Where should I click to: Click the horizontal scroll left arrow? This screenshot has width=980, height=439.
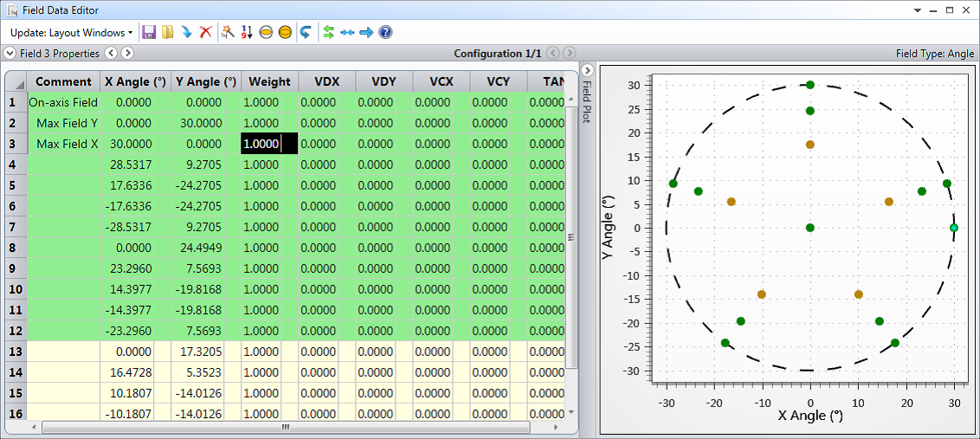pyautogui.click(x=33, y=427)
